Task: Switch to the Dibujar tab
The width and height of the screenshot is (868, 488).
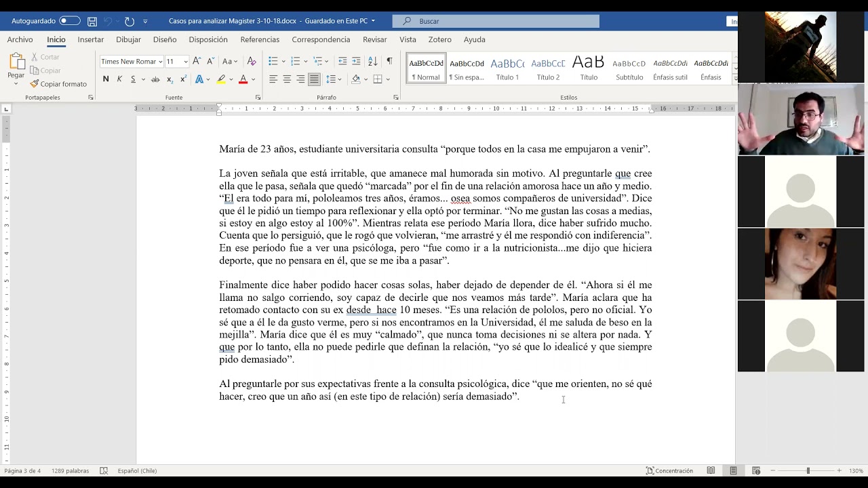Action: point(128,39)
